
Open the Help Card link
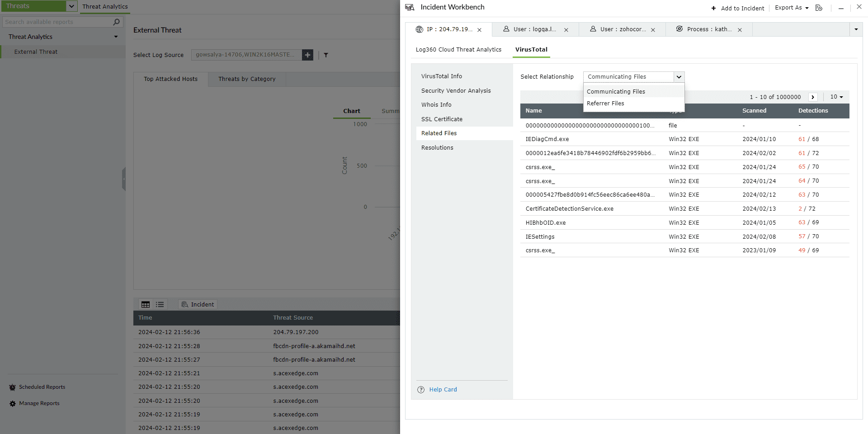click(443, 390)
